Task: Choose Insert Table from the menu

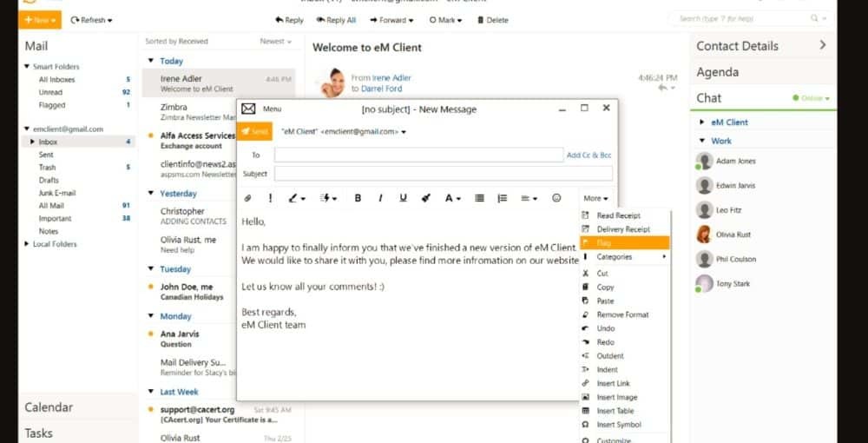Action: (x=615, y=411)
